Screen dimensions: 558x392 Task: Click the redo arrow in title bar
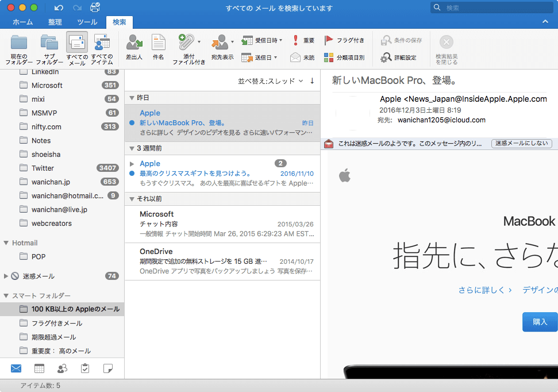77,7
